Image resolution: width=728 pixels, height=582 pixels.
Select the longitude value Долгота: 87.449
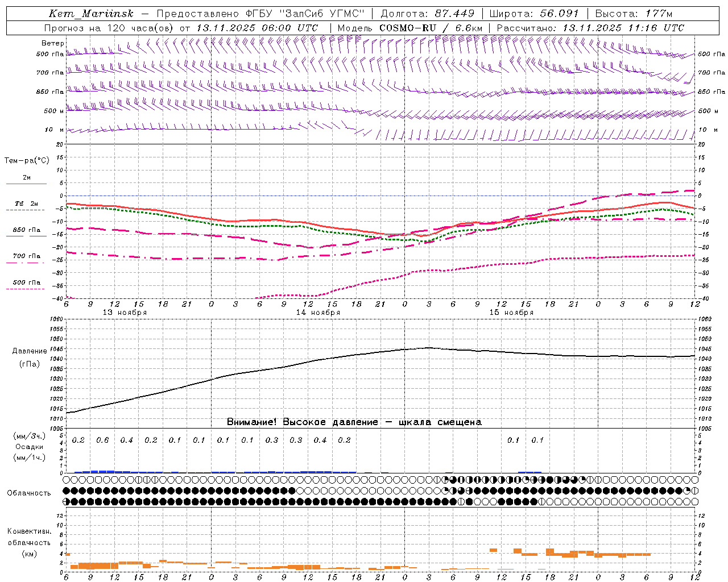click(427, 14)
